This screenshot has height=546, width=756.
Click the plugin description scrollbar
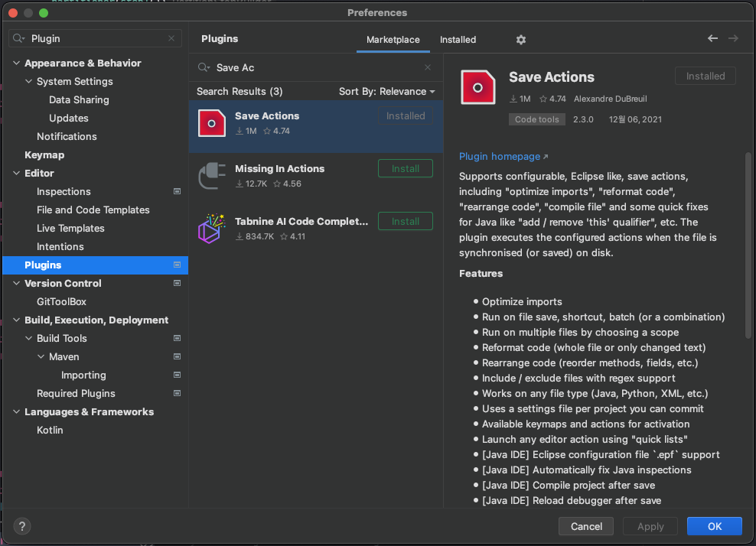click(x=748, y=245)
